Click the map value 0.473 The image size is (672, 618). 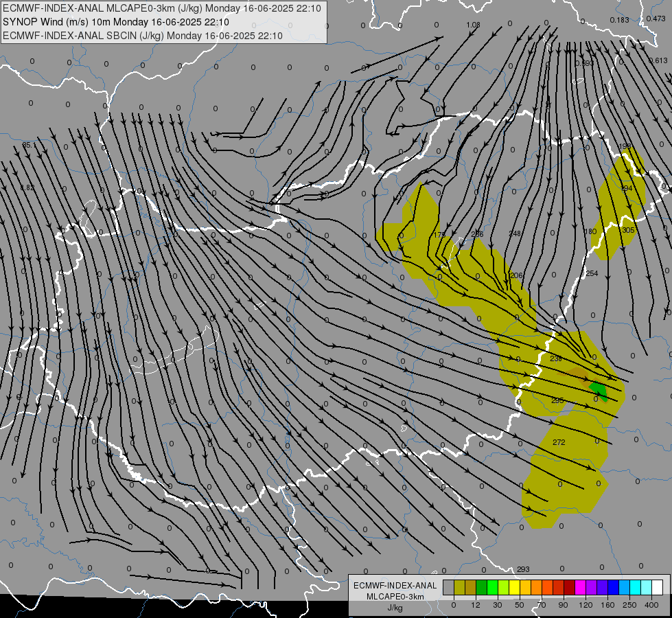(656, 19)
